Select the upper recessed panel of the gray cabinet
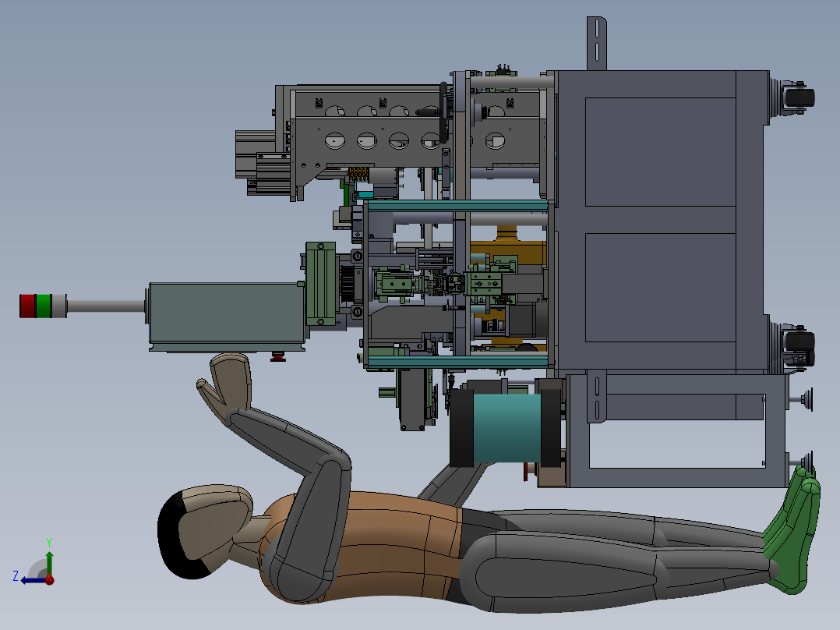 [660, 152]
